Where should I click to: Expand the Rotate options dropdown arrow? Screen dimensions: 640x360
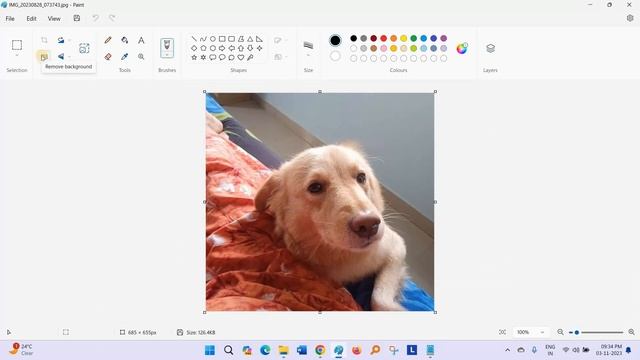click(x=69, y=40)
